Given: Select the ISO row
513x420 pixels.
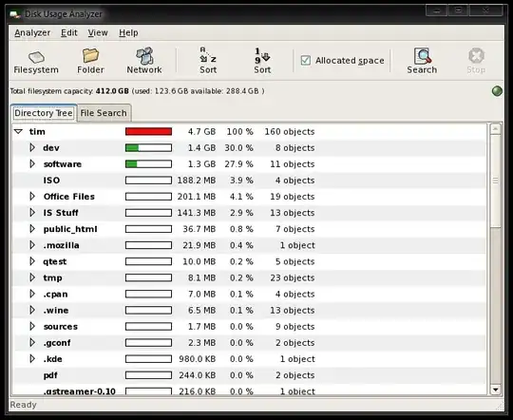Looking at the screenshot, I should click(x=249, y=181).
